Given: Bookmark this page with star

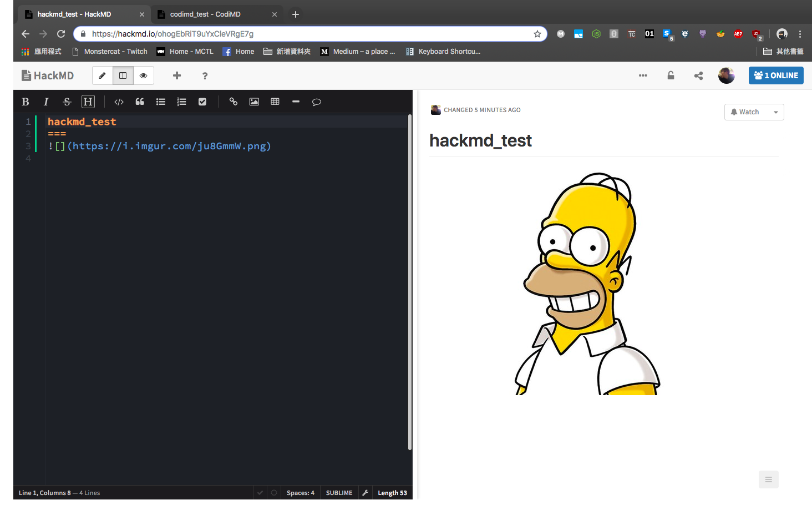Looking at the screenshot, I should pyautogui.click(x=537, y=34).
